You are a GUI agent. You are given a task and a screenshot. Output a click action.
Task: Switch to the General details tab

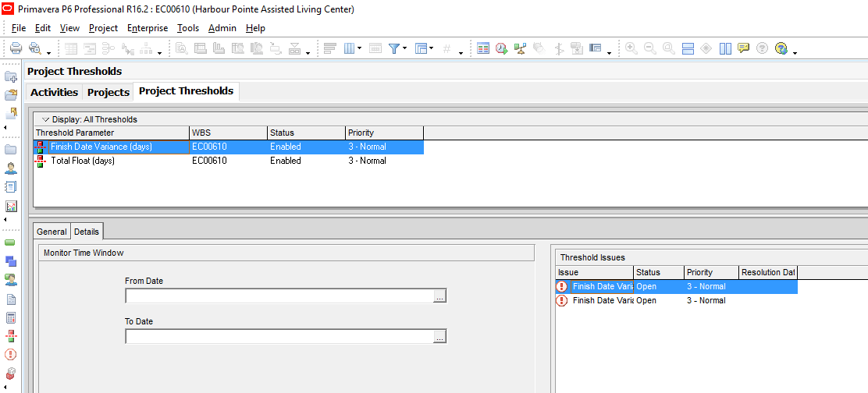pos(52,232)
